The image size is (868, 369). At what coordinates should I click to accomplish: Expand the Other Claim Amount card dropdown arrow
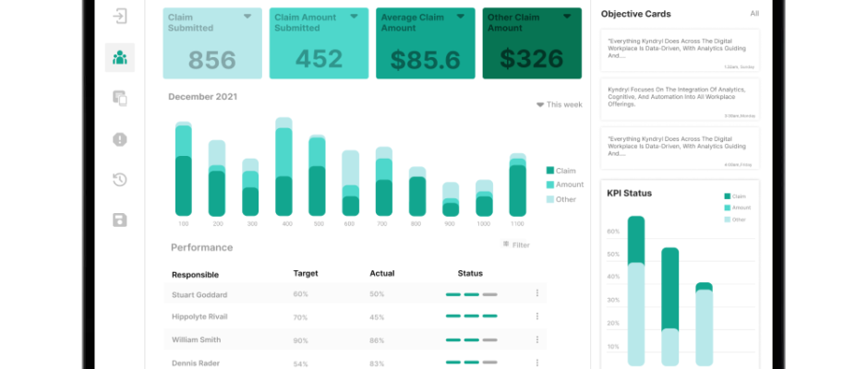[567, 17]
